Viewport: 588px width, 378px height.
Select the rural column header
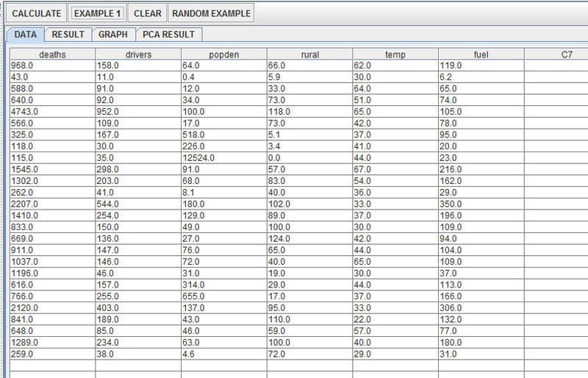click(309, 54)
